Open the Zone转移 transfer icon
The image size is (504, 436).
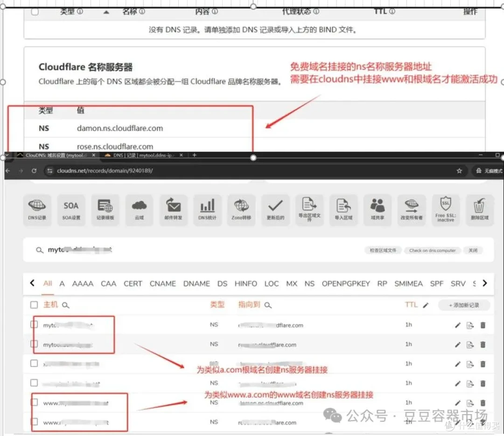241,210
